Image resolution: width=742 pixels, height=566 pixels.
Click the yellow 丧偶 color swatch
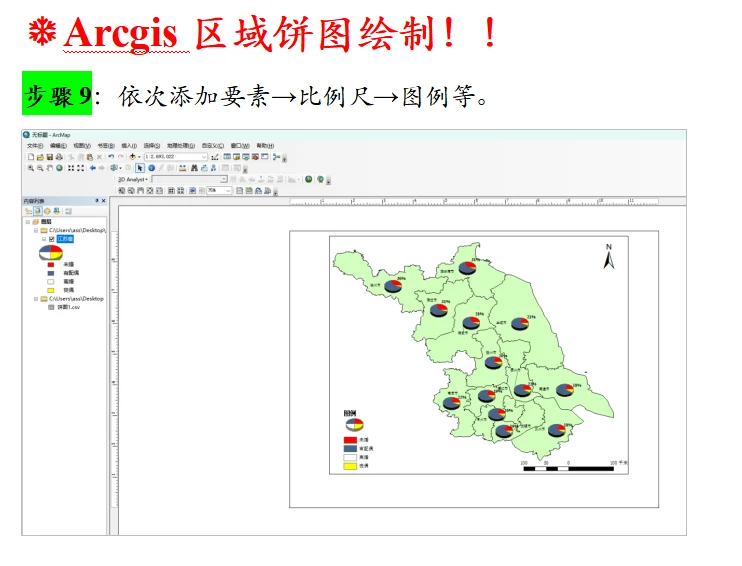[51, 290]
